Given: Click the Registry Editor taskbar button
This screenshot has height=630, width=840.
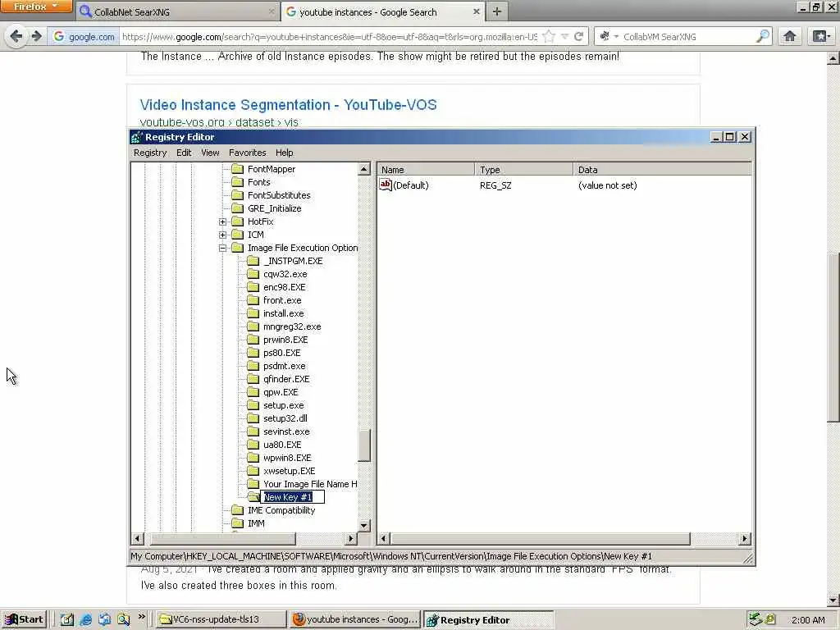Looking at the screenshot, I should point(488,620).
